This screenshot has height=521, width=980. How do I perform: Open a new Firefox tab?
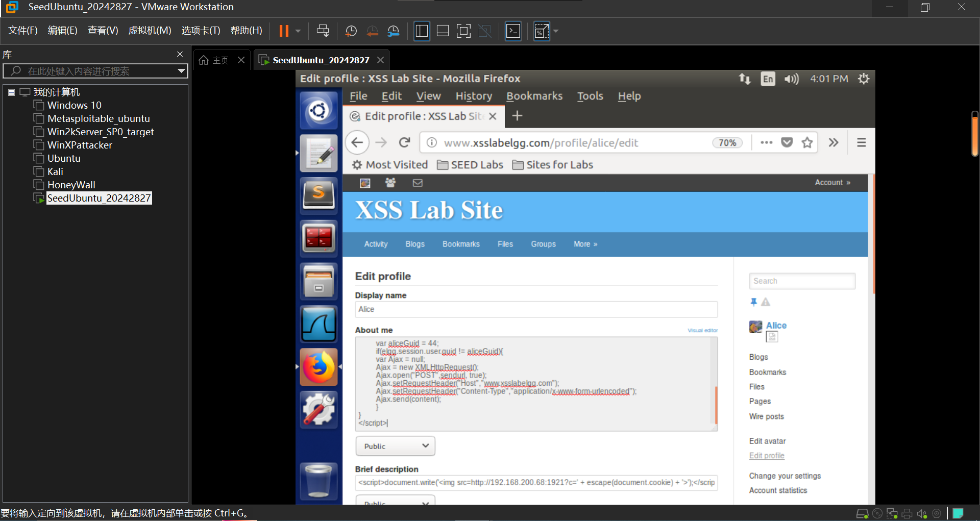point(517,116)
